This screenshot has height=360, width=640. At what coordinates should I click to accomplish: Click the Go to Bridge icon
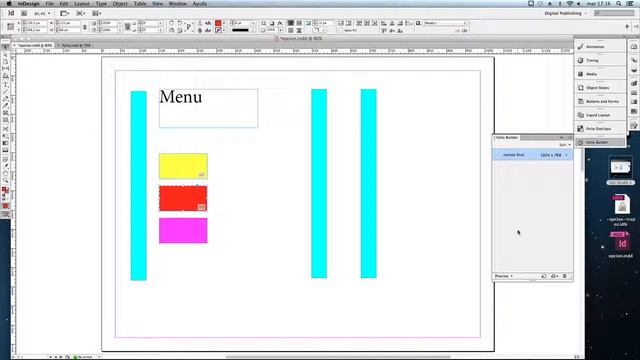coord(24,13)
